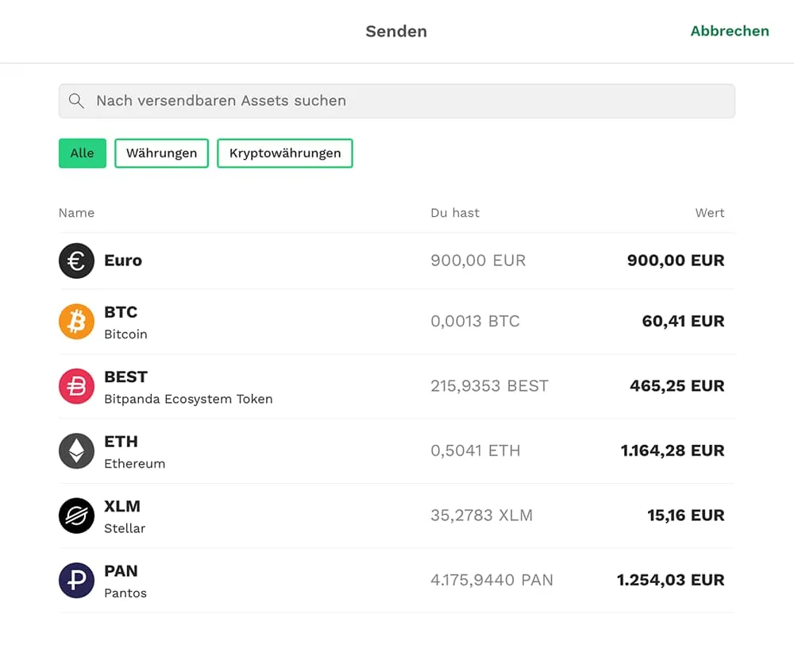Image resolution: width=794 pixels, height=672 pixels.
Task: Click the 900,00 EUR amount in Du hast column
Action: click(x=478, y=261)
